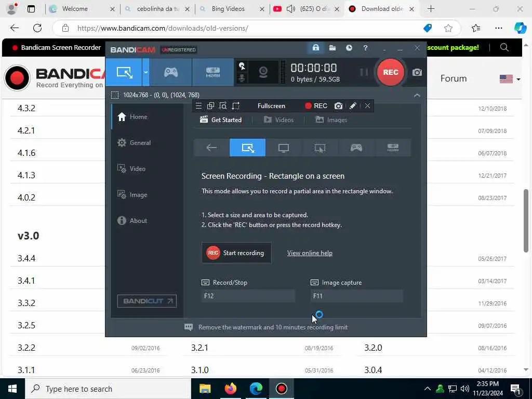Click the website search magnifier icon

[504, 47]
